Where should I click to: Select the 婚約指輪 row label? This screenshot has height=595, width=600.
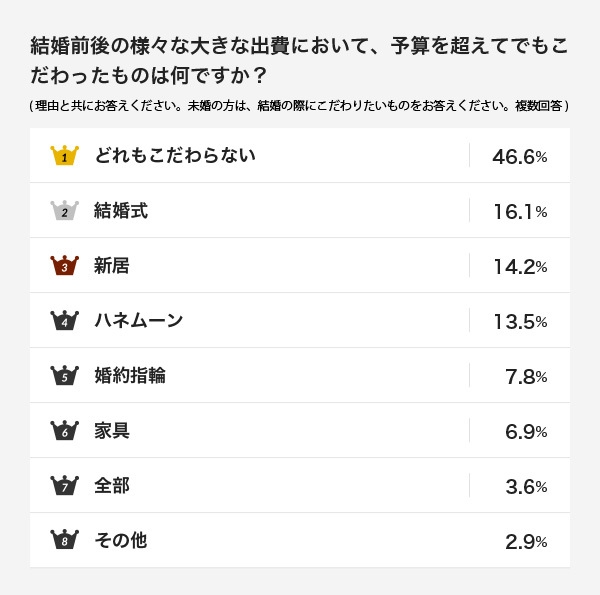130,376
